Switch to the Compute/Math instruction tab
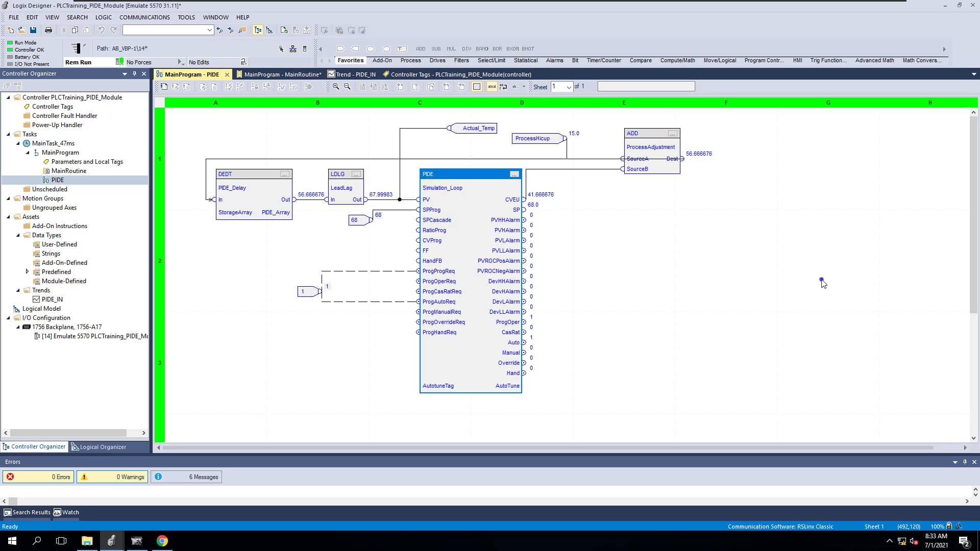This screenshot has height=551, width=980. point(678,60)
